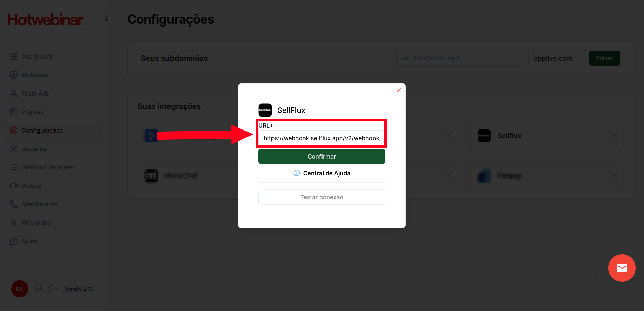Click the Usuários people icon
This screenshot has height=311, width=644.
pos(14,149)
